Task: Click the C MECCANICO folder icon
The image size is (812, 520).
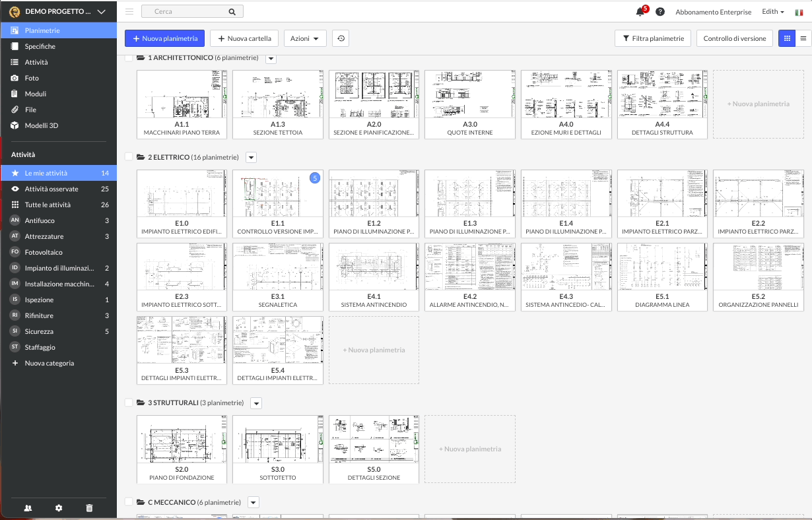Action: click(x=141, y=502)
